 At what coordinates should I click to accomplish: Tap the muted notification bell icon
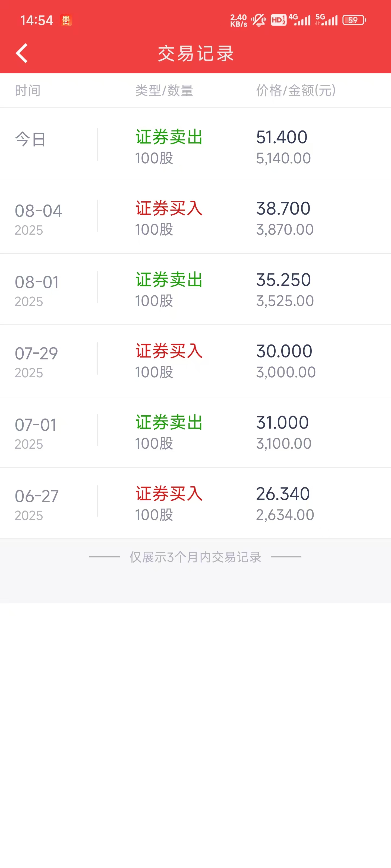[259, 20]
